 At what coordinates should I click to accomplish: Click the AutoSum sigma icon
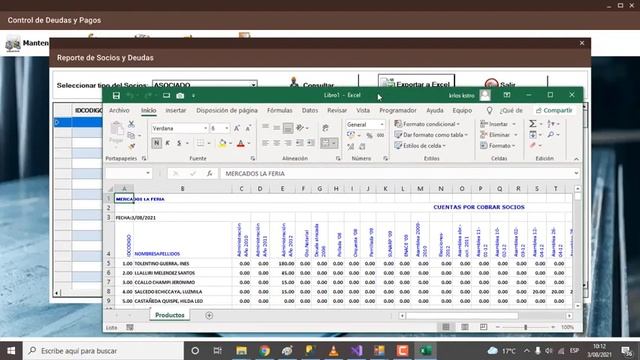click(533, 124)
